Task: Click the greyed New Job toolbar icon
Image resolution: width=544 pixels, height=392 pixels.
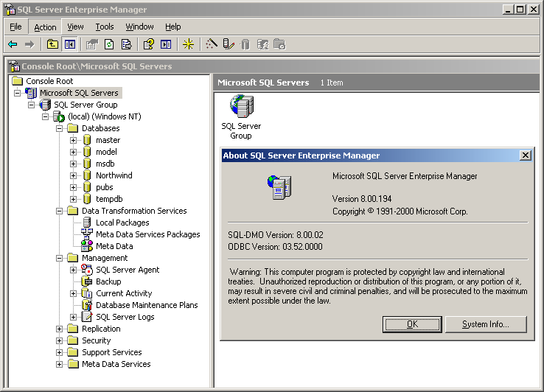Action: (x=279, y=44)
